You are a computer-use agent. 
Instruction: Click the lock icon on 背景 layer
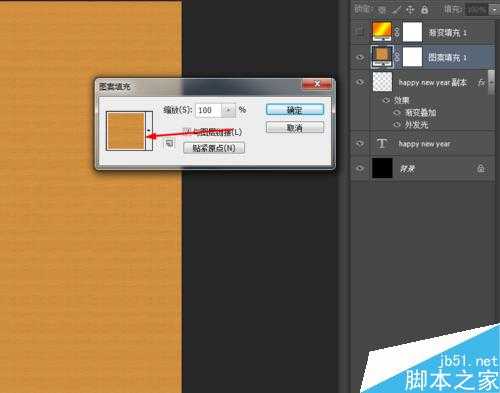(x=480, y=168)
